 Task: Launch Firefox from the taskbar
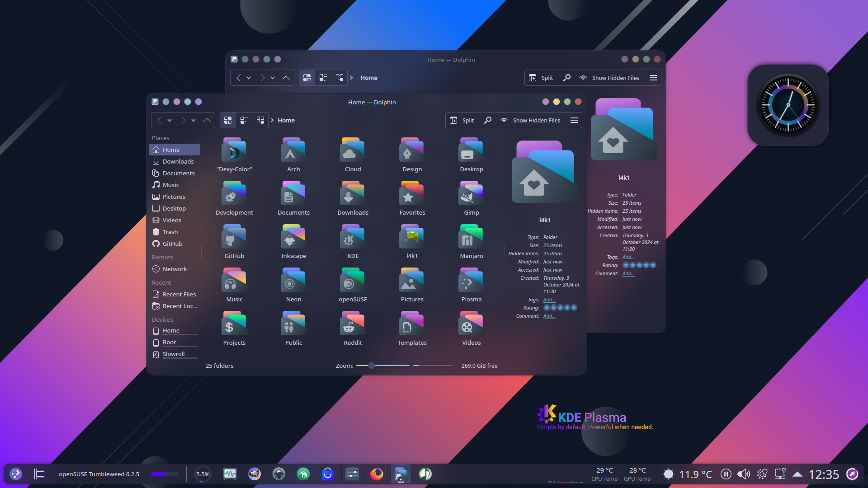377,474
